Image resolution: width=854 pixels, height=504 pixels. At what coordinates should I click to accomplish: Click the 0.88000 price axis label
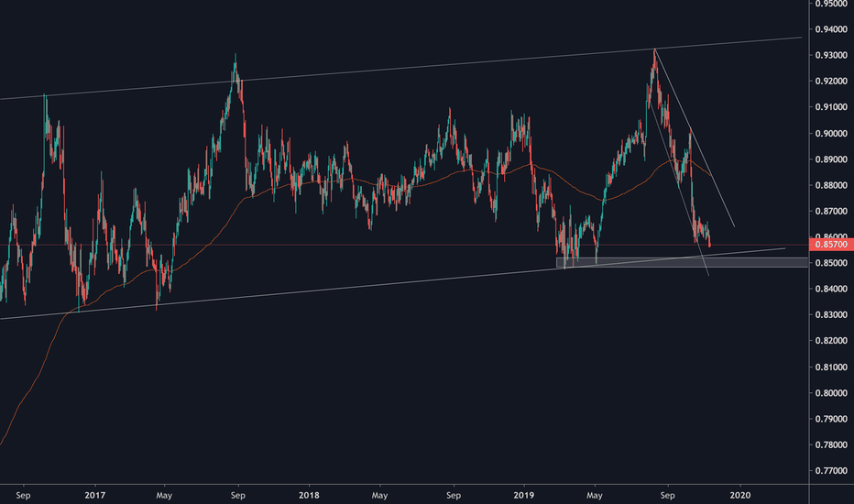(831, 185)
